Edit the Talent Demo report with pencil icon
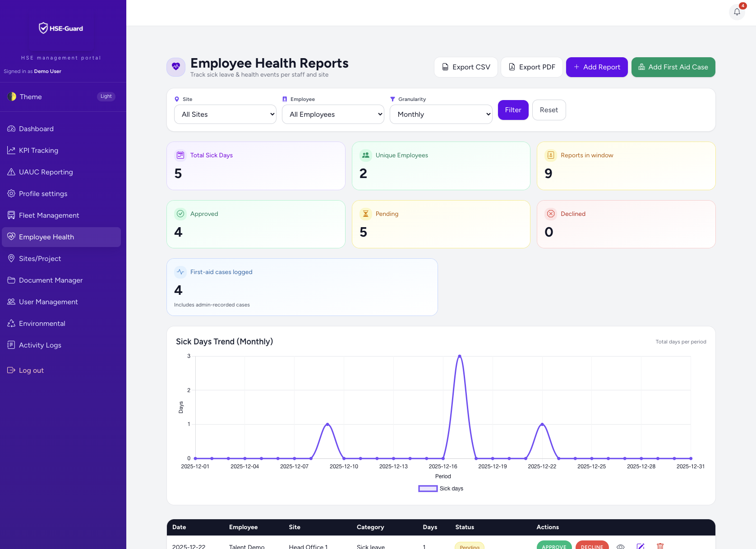Screen dimensions: 756x549 coord(640,546)
